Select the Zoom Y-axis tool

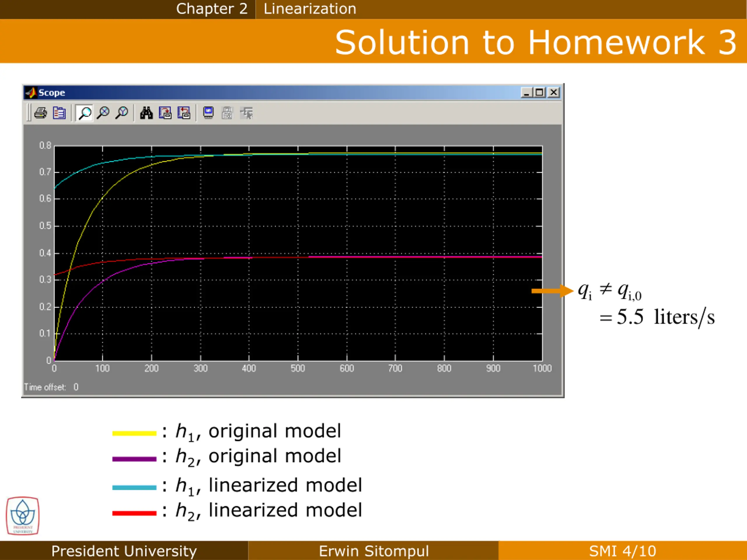pos(122,113)
